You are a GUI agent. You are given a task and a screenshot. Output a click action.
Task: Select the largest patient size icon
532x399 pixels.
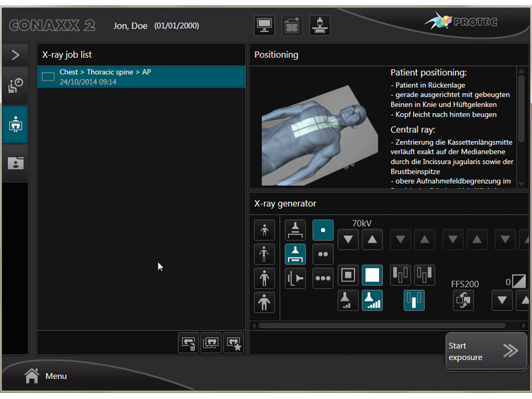tap(264, 302)
